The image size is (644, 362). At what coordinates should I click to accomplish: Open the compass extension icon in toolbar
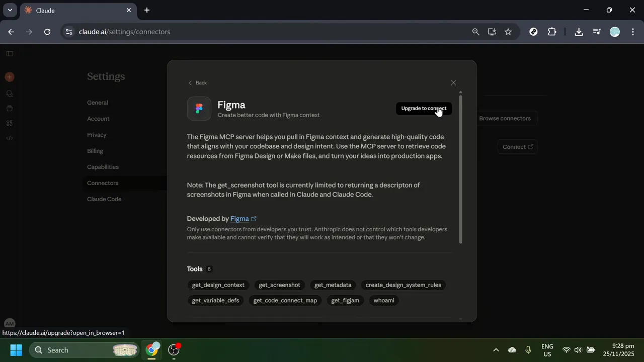point(534,32)
